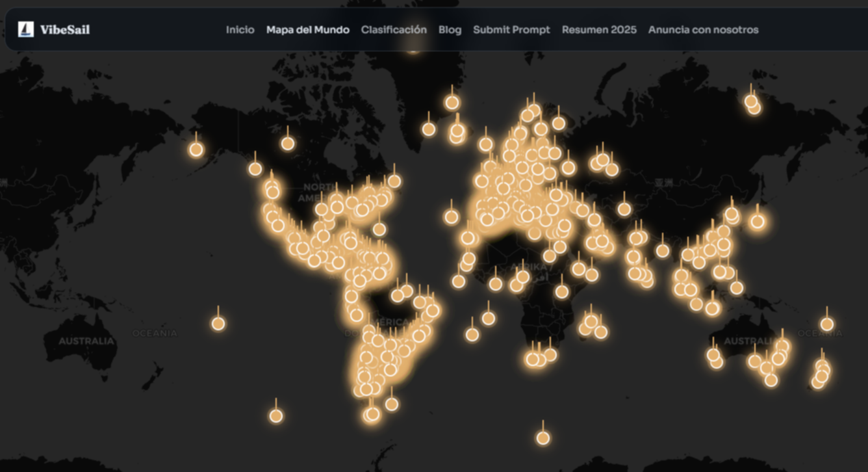Select the far southwest Pacific pin below the South America cluster
Screen dimensions: 868x472
[276, 415]
